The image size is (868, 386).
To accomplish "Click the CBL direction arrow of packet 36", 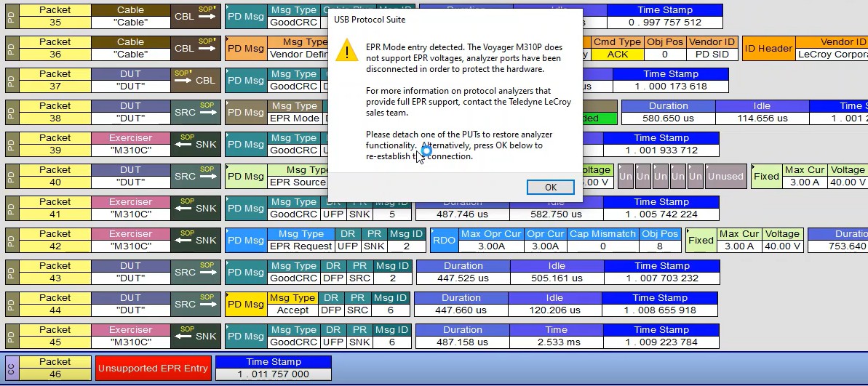I will pyautogui.click(x=196, y=49).
